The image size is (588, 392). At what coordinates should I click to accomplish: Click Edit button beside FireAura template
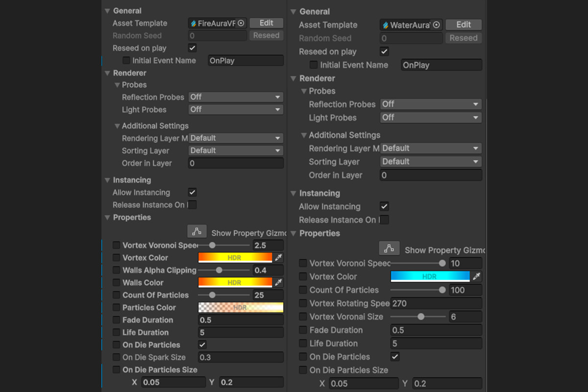tap(267, 23)
